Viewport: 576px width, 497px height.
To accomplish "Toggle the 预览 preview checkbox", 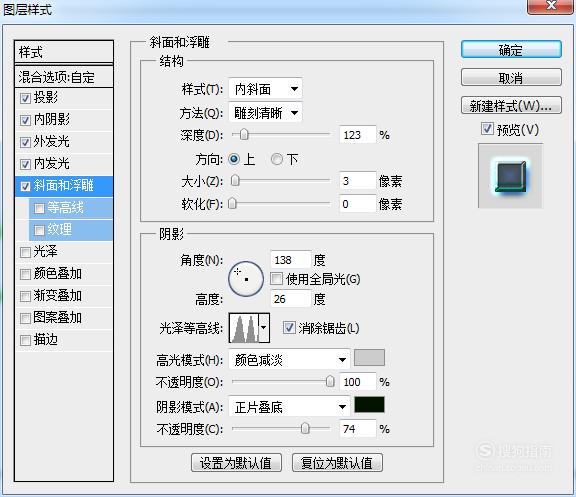I will [487, 129].
